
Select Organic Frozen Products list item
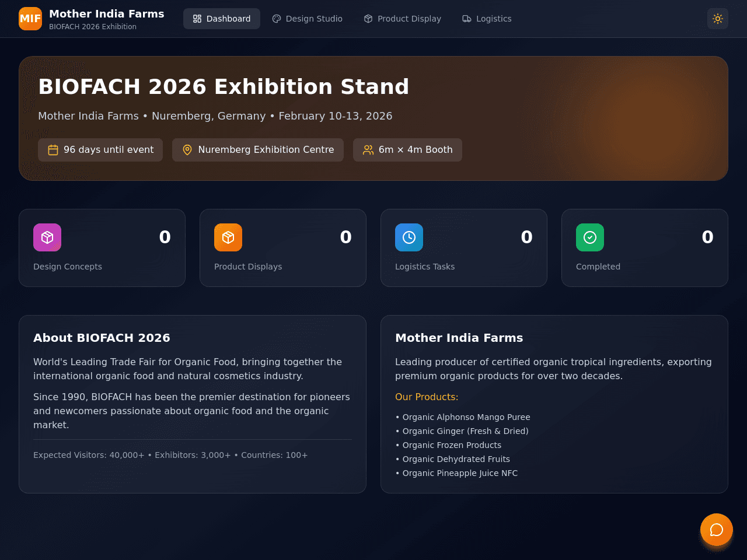pos(448,445)
